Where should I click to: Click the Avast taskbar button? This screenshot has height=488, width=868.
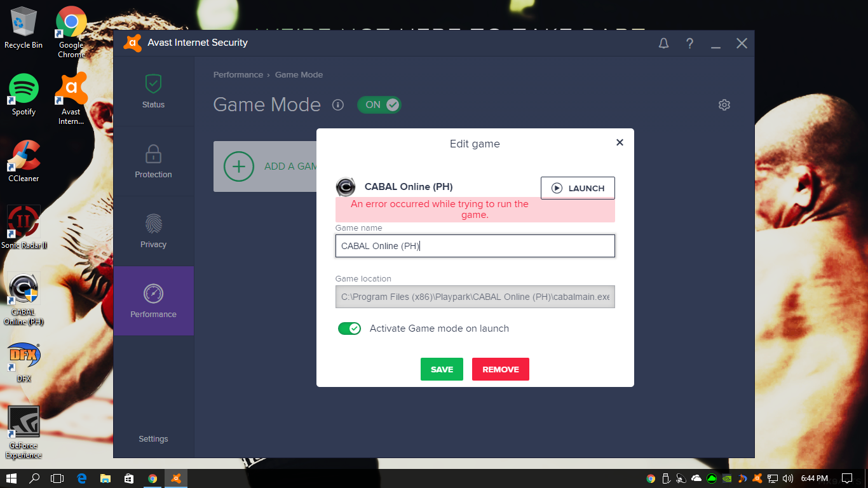tap(176, 478)
